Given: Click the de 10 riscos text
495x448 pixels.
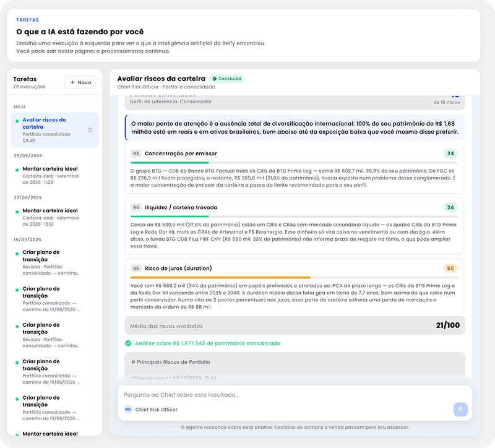Looking at the screenshot, I should (446, 102).
